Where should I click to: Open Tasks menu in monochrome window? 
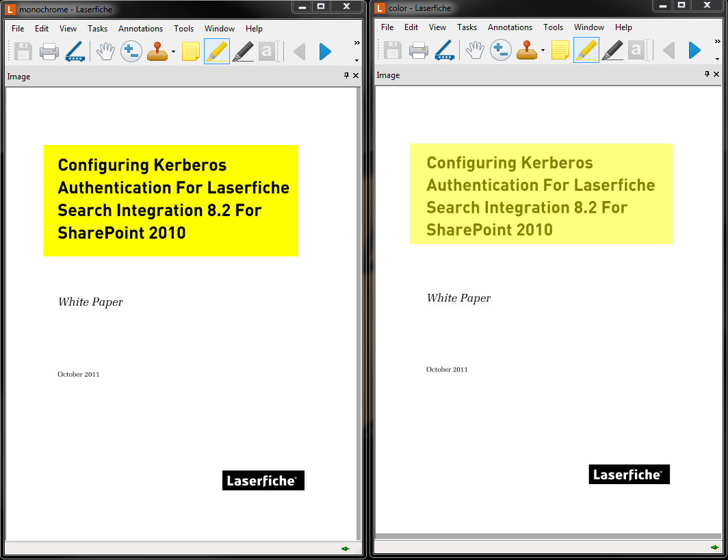[97, 29]
